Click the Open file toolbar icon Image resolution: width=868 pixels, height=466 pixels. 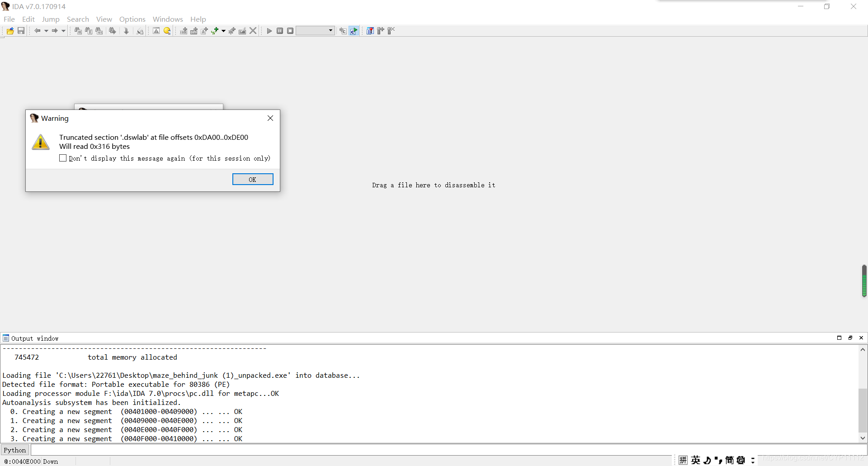10,31
